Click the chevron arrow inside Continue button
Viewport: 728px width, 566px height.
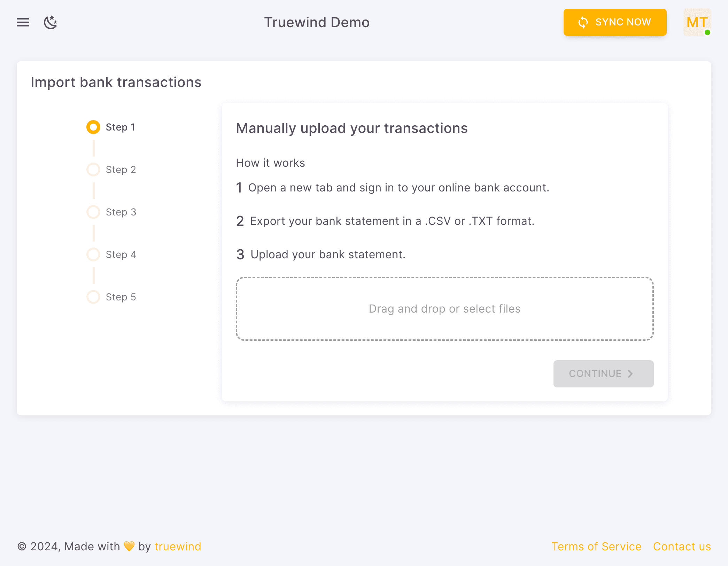(630, 374)
